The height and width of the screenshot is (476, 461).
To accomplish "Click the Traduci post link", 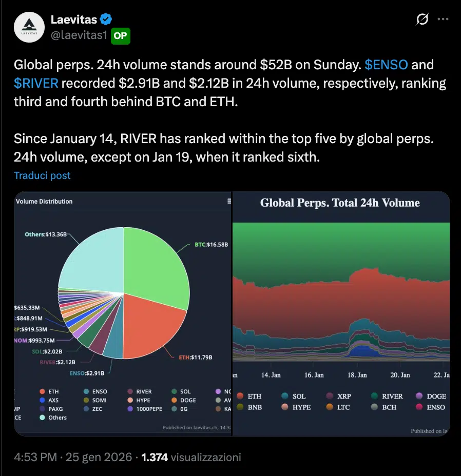I will [x=42, y=175].
